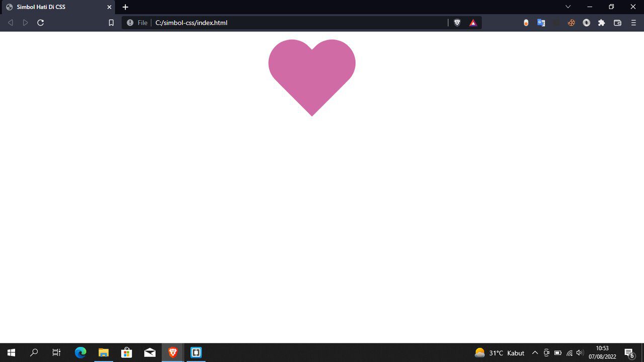The height and width of the screenshot is (362, 644).
Task: Close the Brave browser window
Action: 633,7
